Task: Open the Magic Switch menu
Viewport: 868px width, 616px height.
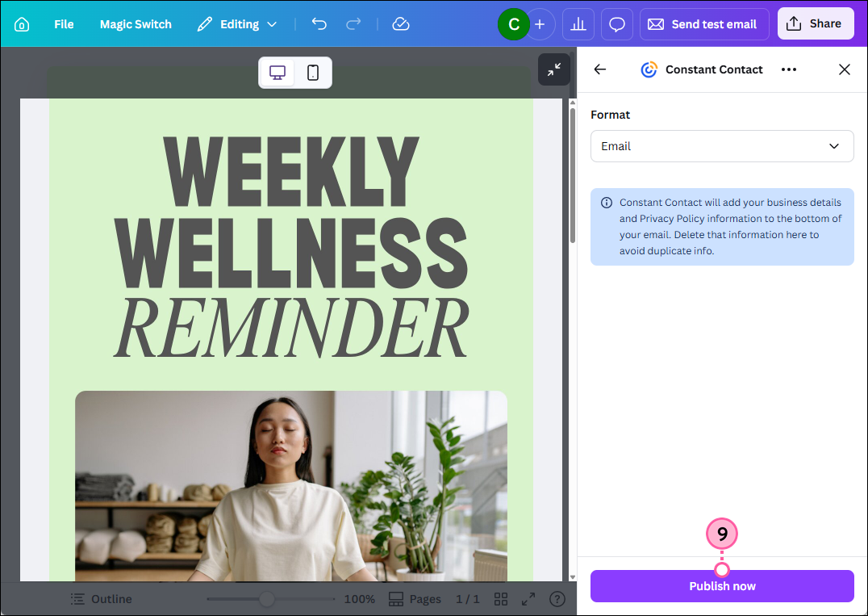Action: 136,24
